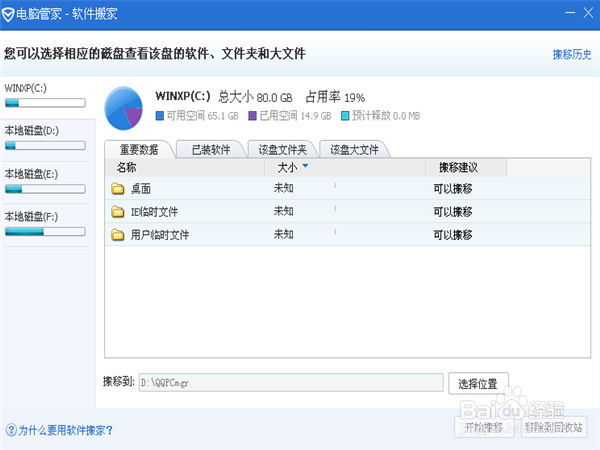Click the 移除到回收站 button

(553, 427)
